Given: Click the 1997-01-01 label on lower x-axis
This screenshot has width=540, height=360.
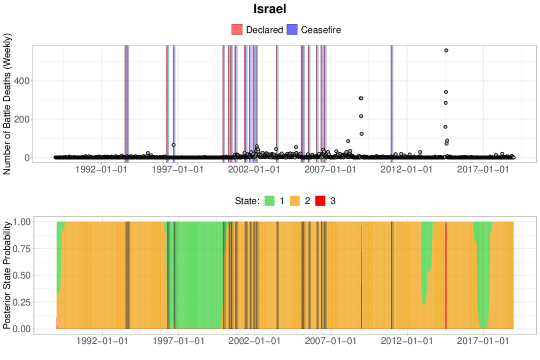Looking at the screenshot, I should [178, 341].
